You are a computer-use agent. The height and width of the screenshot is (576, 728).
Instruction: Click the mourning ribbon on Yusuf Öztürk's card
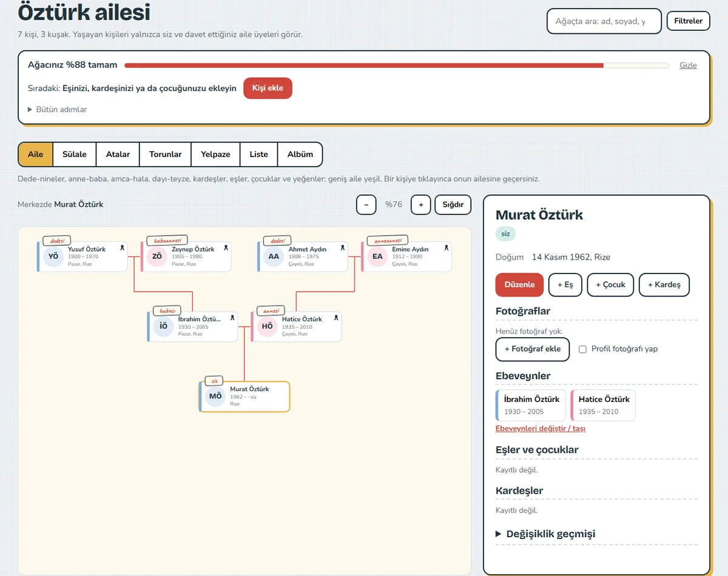[x=122, y=248]
